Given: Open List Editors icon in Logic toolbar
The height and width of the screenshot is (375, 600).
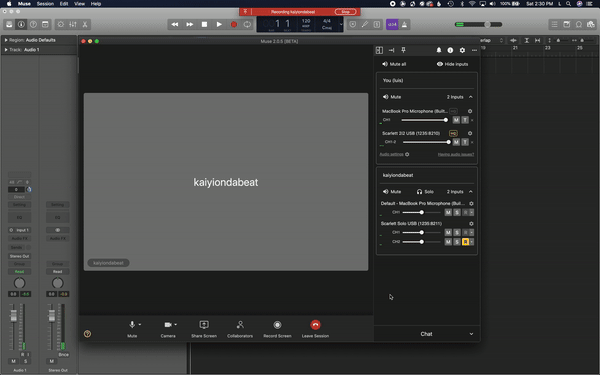Looking at the screenshot, I should (554, 24).
